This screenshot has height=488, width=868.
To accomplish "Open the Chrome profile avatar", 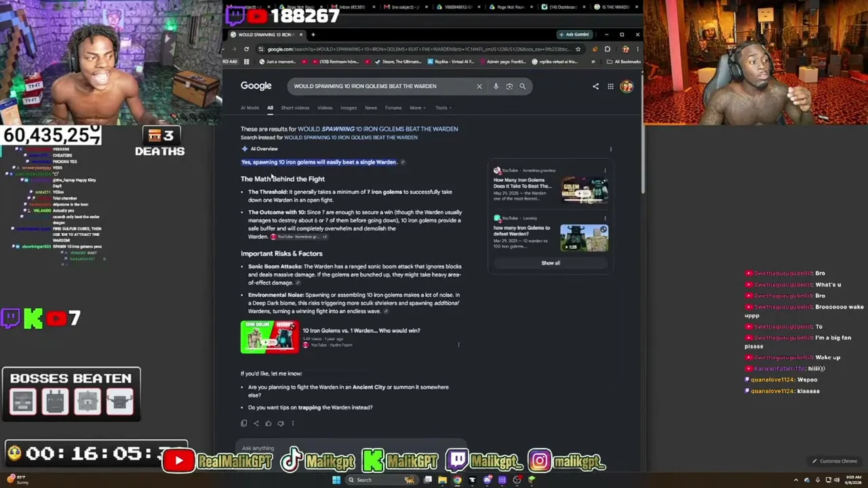I will click(x=625, y=49).
